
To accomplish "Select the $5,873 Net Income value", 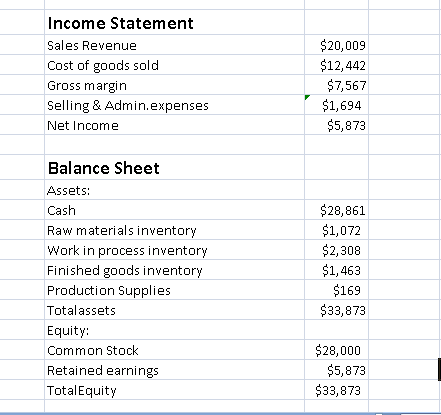I will tap(336, 125).
